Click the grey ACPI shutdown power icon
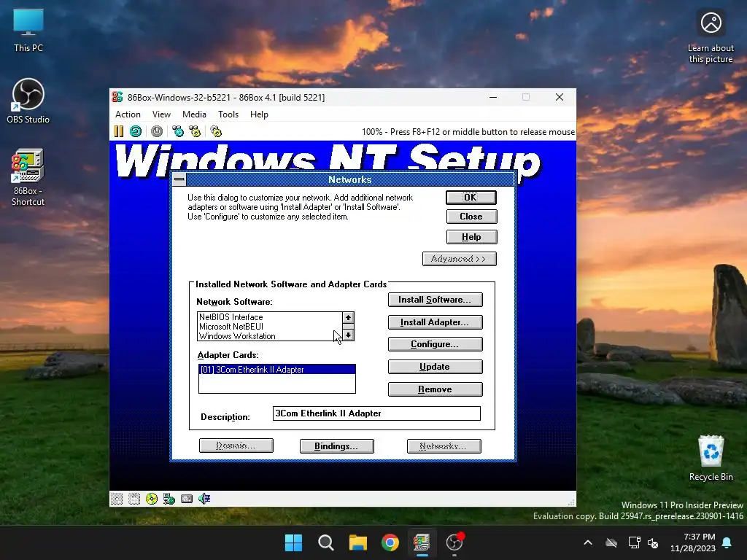Image resolution: width=747 pixels, height=560 pixels. (x=157, y=131)
